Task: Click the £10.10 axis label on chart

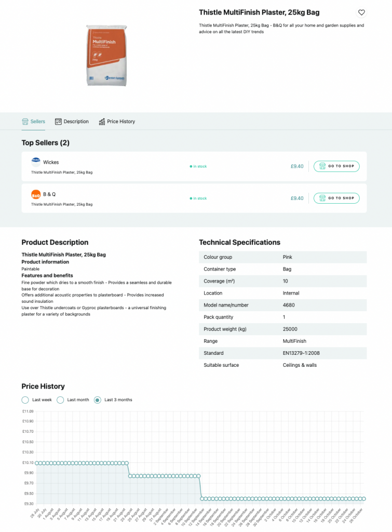Action: 28,462
